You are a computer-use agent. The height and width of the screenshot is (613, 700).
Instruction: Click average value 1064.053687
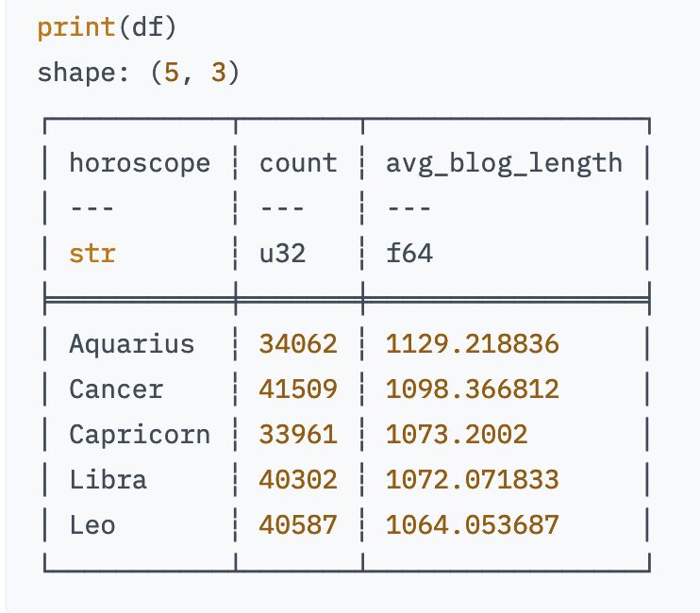[472, 525]
